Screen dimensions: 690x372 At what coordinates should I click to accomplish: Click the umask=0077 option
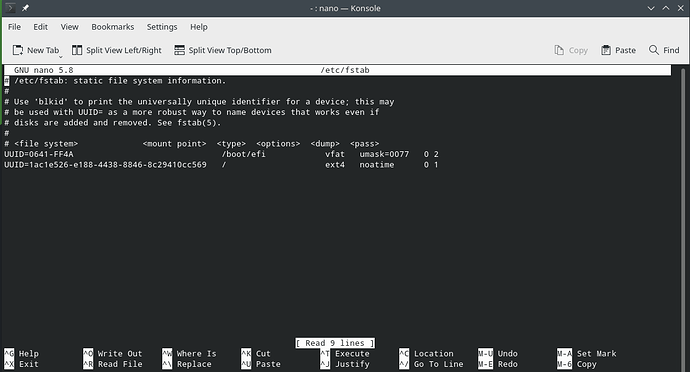pyautogui.click(x=384, y=154)
